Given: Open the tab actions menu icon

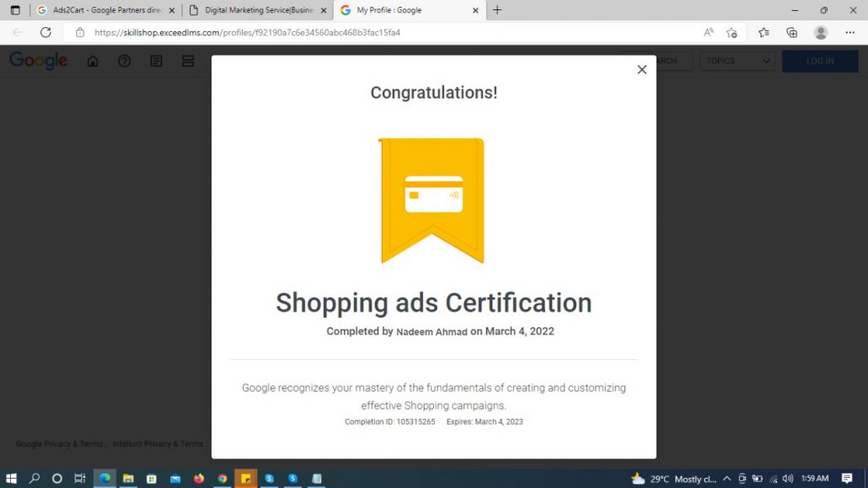Looking at the screenshot, I should pyautogui.click(x=15, y=10).
